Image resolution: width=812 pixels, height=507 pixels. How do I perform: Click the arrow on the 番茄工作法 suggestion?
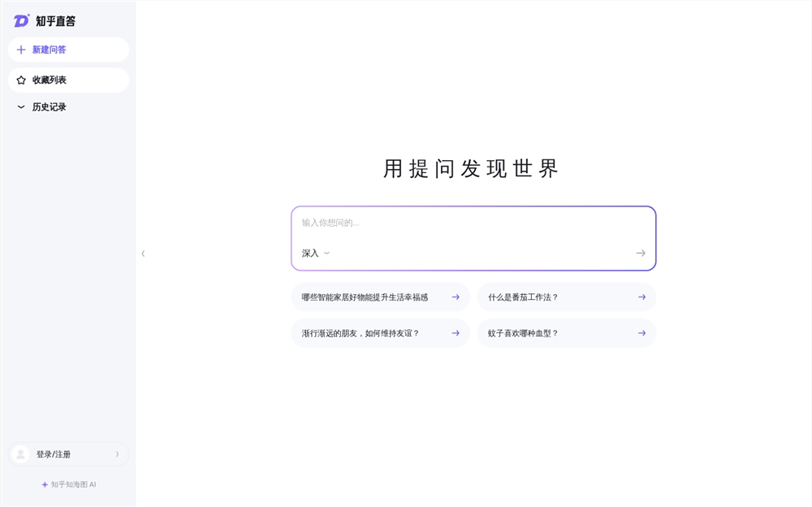[641, 297]
